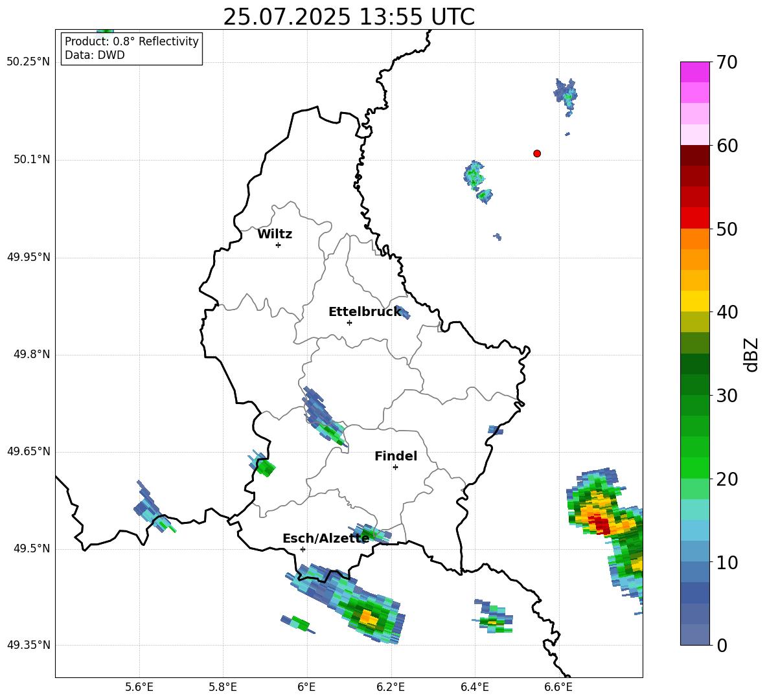Click the red storm core east of Findel
The image size is (767, 700).
pos(600,524)
